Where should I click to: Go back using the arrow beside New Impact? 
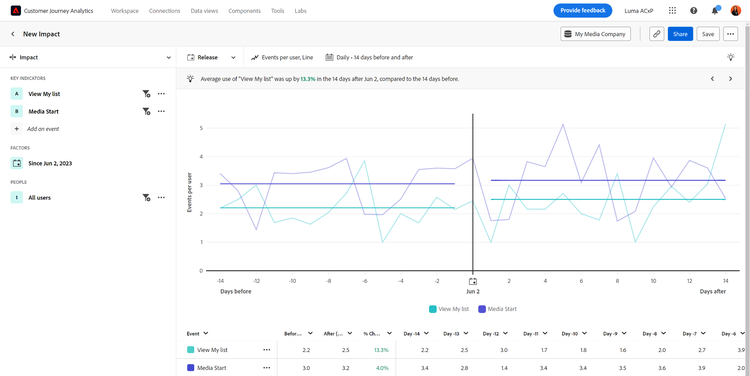(x=13, y=34)
